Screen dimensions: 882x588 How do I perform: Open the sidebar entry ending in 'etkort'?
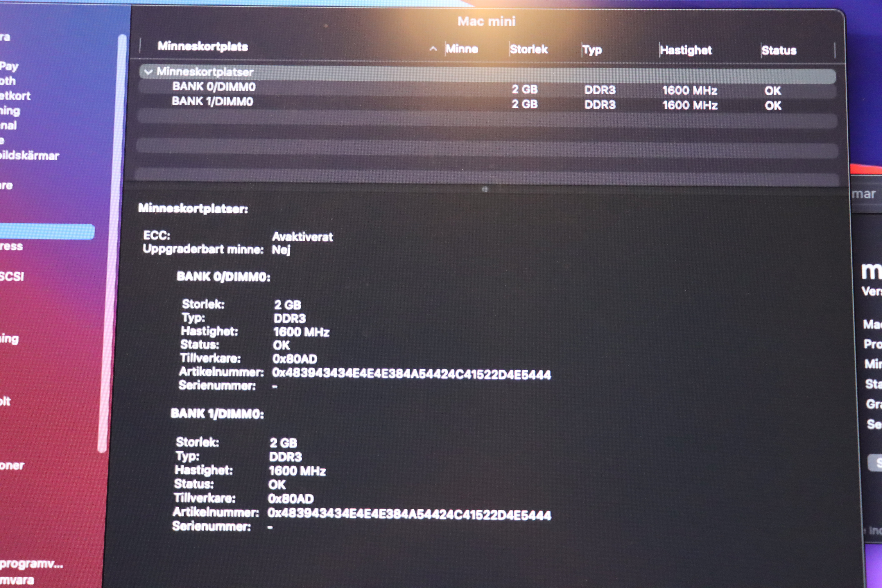tap(15, 96)
